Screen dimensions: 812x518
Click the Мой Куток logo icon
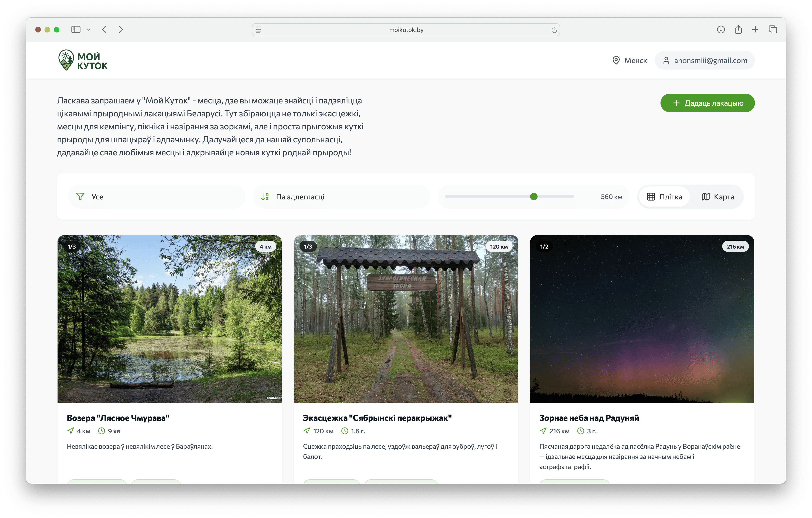pos(66,60)
